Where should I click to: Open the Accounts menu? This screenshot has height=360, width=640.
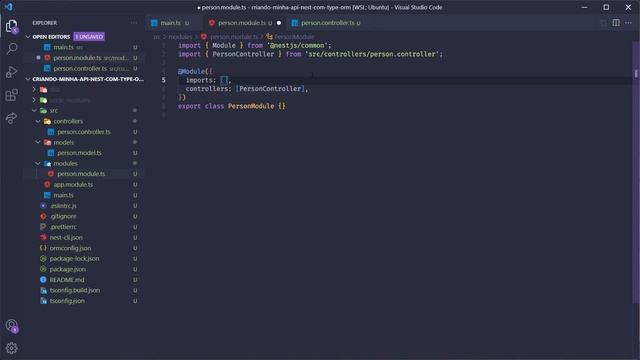12,326
